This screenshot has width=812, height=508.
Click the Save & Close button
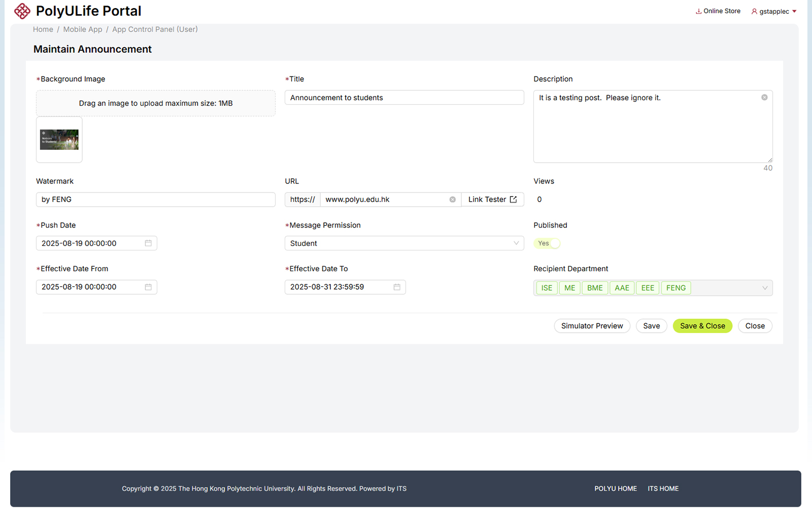coord(702,326)
